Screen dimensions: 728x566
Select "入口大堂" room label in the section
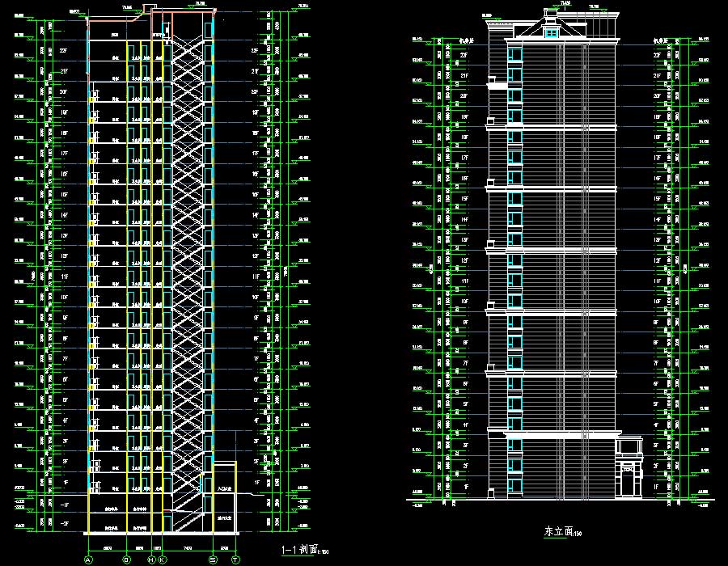coord(224,489)
